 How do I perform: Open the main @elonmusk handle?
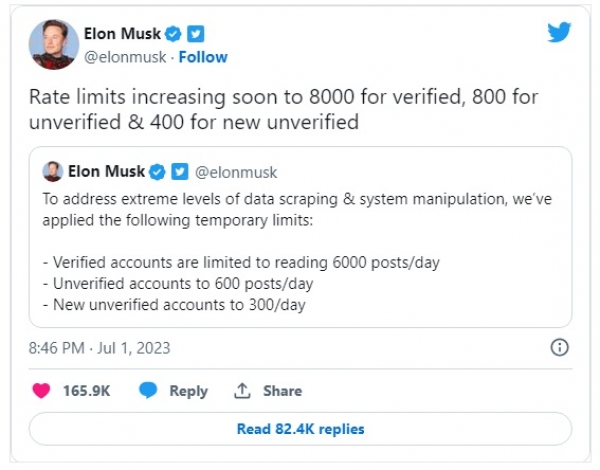(125, 57)
